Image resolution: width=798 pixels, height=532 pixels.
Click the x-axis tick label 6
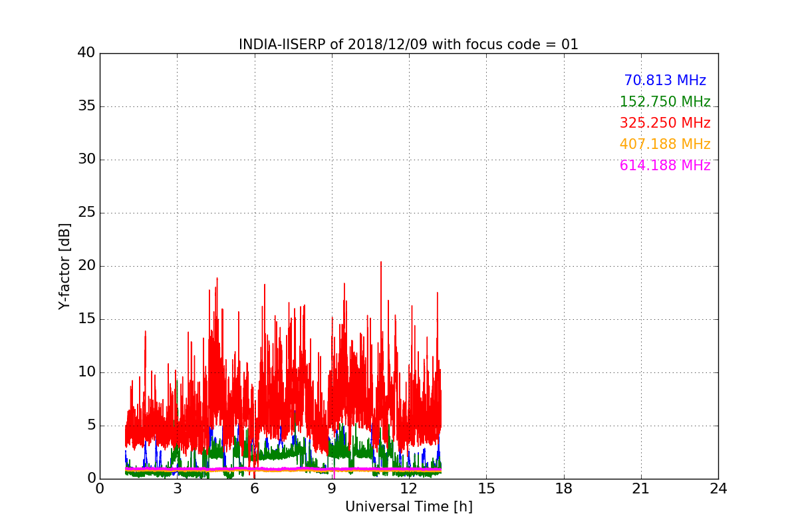254,488
